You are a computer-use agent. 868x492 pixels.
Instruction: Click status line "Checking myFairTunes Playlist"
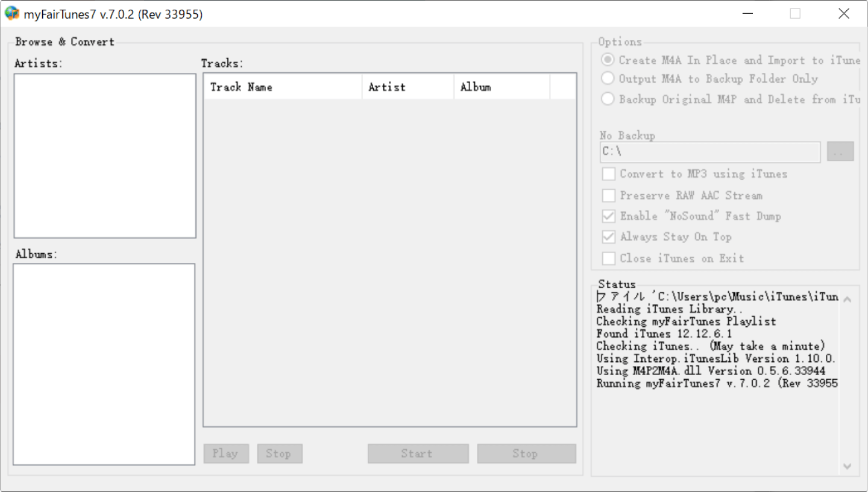pyautogui.click(x=686, y=321)
